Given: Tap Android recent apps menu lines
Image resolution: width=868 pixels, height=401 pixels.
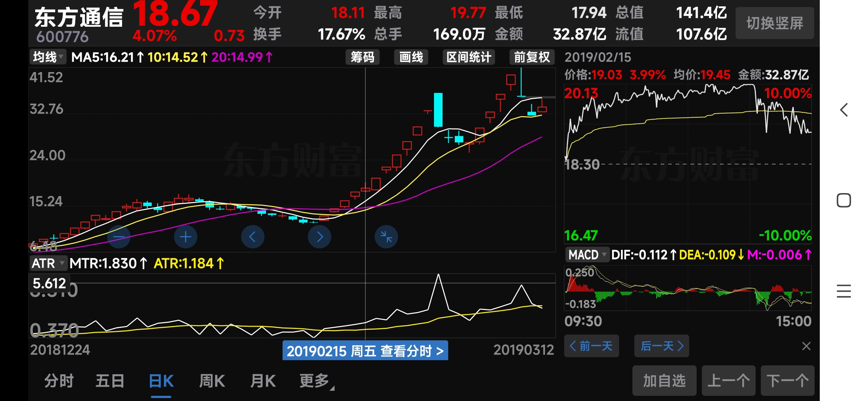Looking at the screenshot, I should click(844, 291).
